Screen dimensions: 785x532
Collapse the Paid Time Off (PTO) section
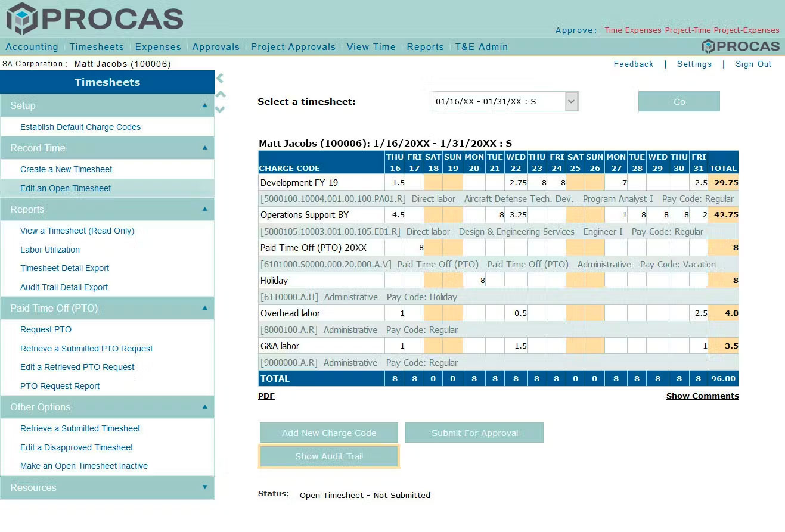pyautogui.click(x=205, y=308)
